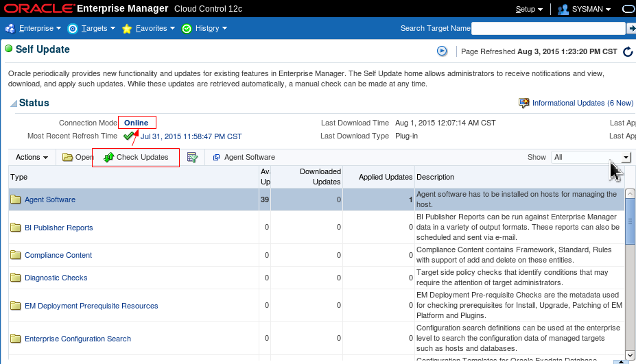Click the search go arrow button

coord(631,28)
